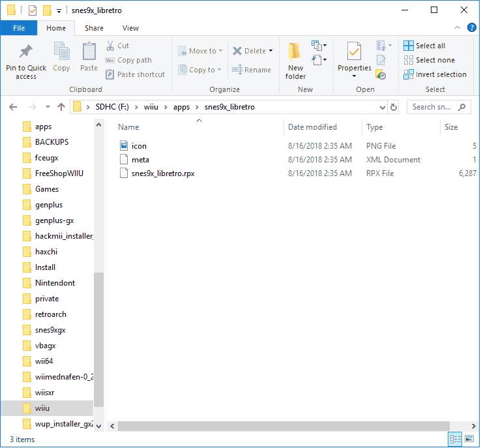The height and width of the screenshot is (448, 481).
Task: Select the wiiu folder in tree
Action: point(42,408)
